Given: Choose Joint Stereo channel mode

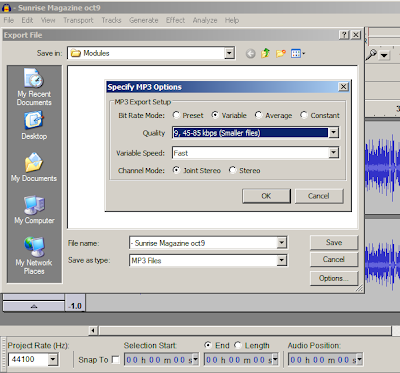Looking at the screenshot, I should (x=176, y=170).
